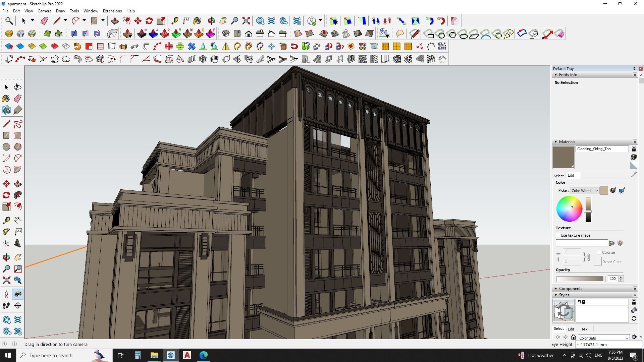Pick the Protractor tool in left toolbar
This screenshot has height=362, width=644.
[6, 232]
